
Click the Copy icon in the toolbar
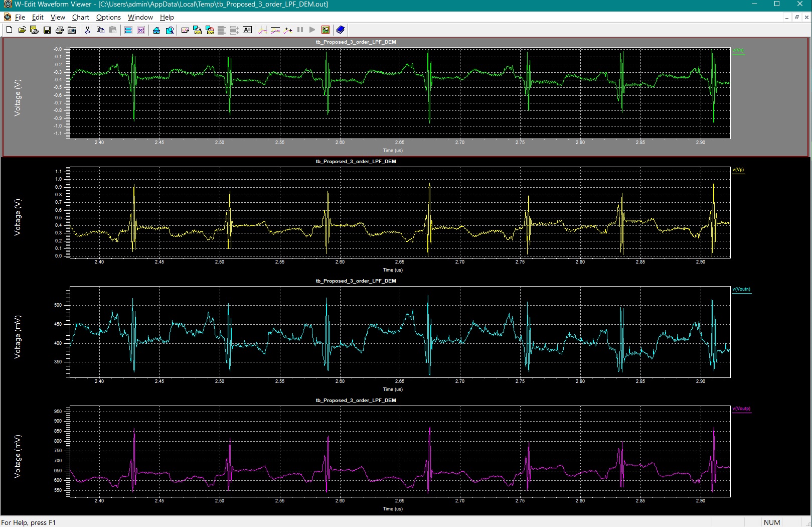(x=100, y=30)
